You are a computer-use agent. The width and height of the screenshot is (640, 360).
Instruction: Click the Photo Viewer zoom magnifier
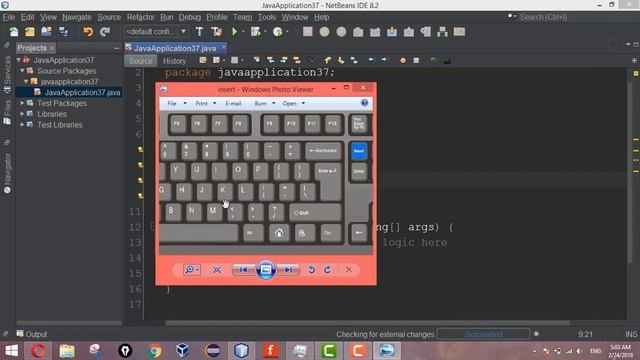(191, 270)
